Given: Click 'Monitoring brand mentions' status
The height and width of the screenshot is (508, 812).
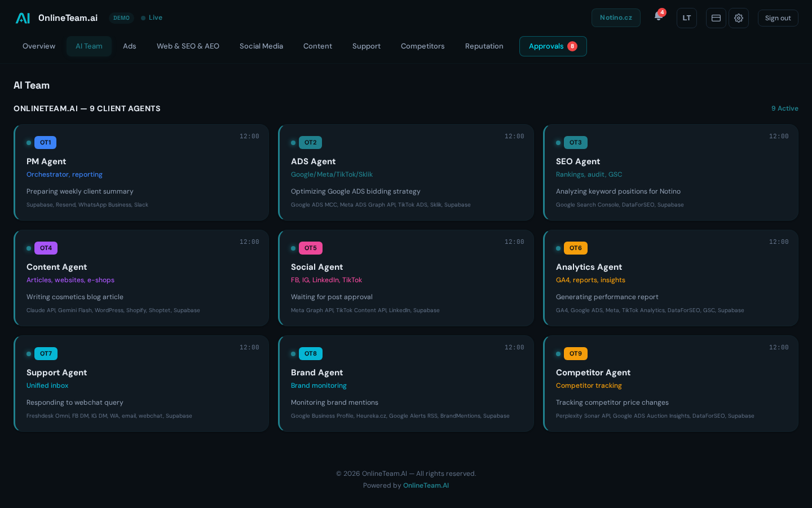Looking at the screenshot, I should click(334, 402).
